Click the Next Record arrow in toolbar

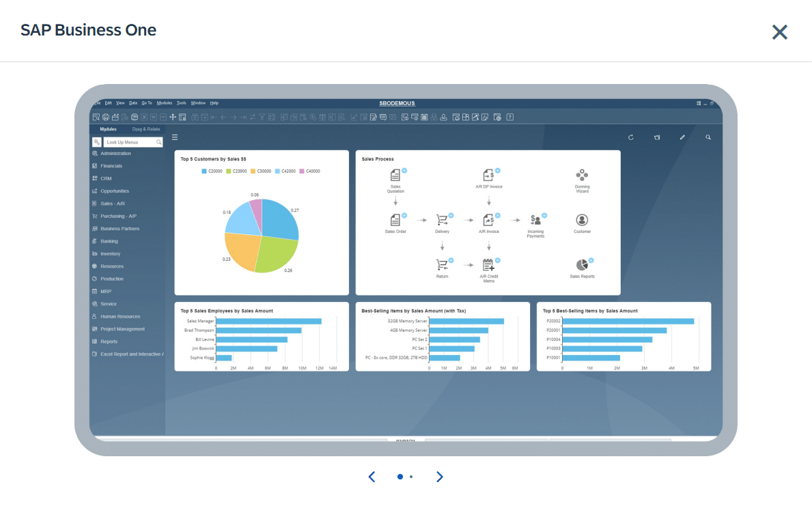233,117
